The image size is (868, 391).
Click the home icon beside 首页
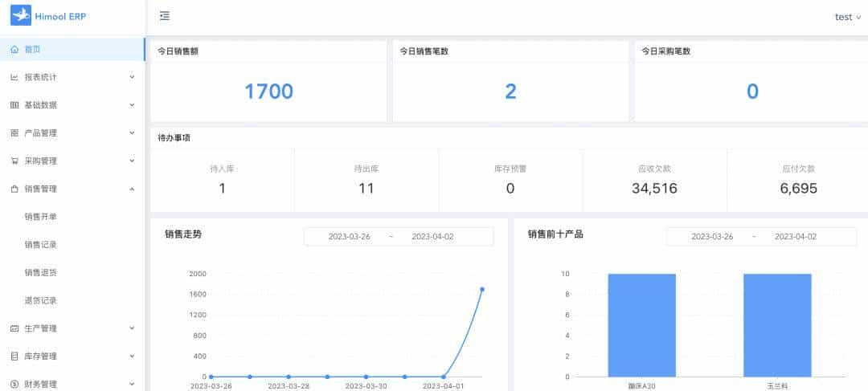pos(15,49)
